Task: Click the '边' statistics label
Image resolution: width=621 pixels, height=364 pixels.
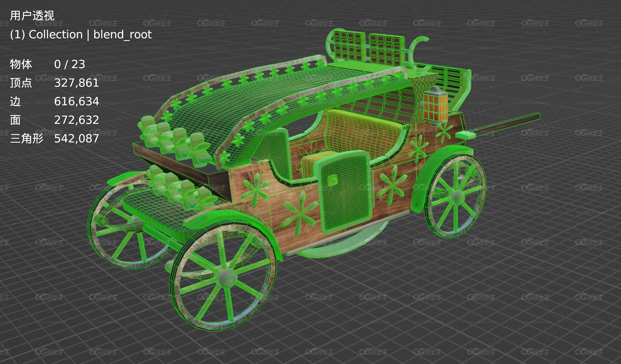Action: click(x=15, y=101)
